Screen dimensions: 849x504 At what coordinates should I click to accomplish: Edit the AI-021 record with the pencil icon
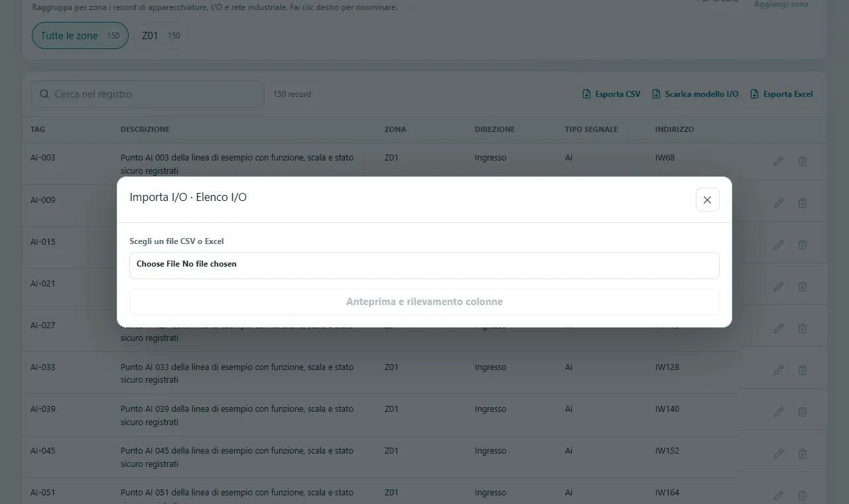click(779, 286)
